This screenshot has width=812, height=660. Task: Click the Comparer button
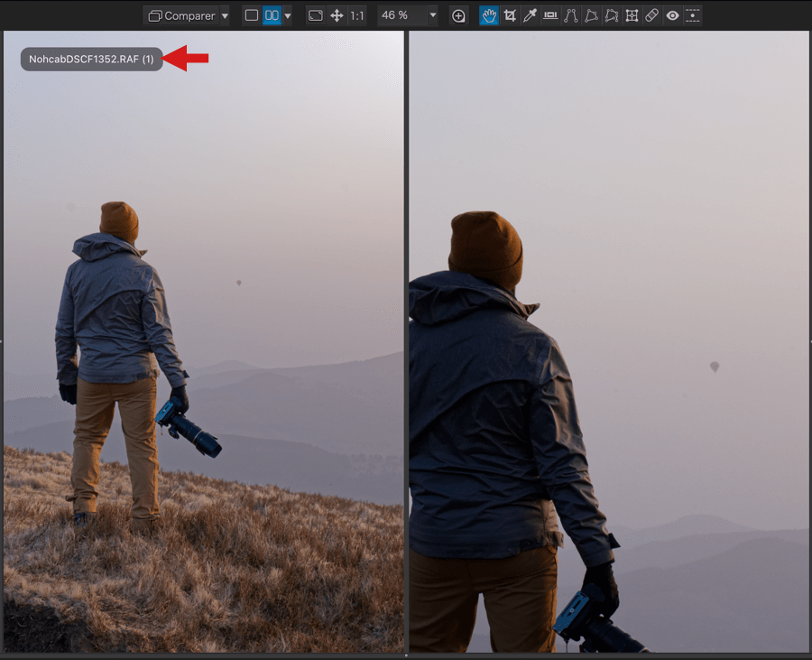[181, 15]
